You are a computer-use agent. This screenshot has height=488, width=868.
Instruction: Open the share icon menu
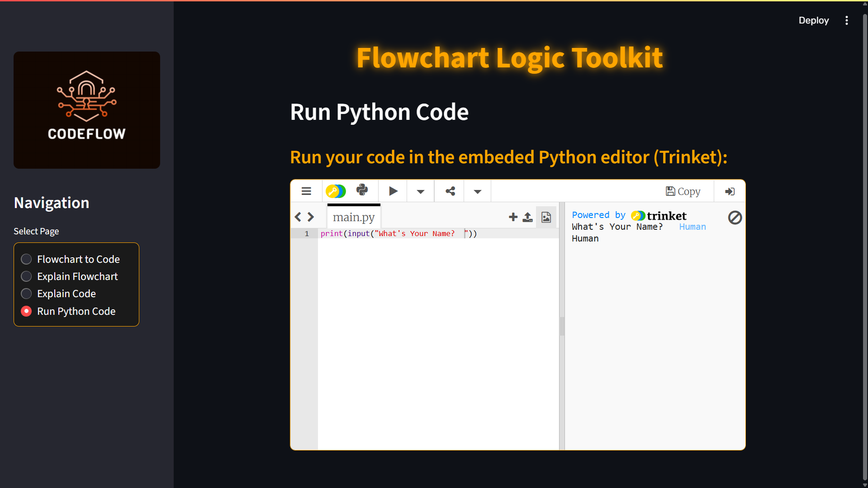[x=450, y=191]
